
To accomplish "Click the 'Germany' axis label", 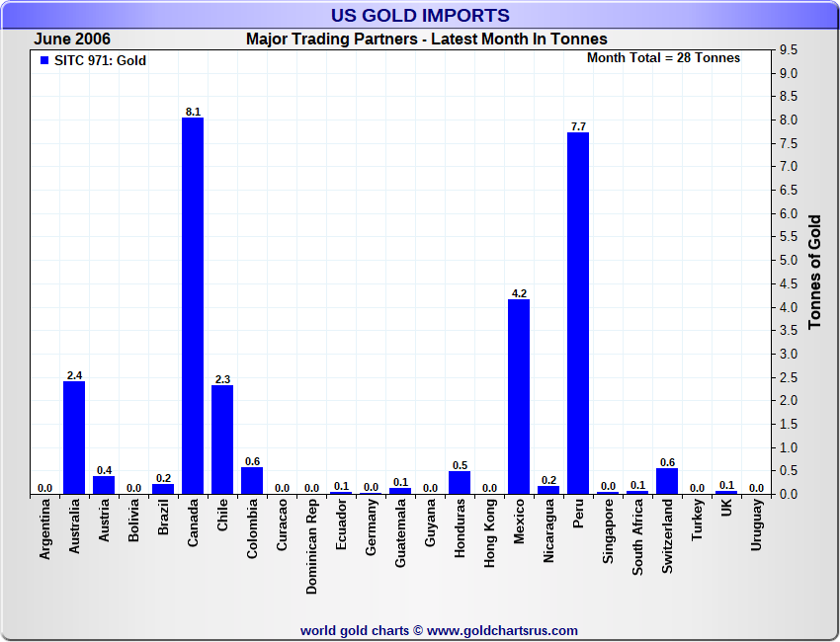I will [371, 526].
